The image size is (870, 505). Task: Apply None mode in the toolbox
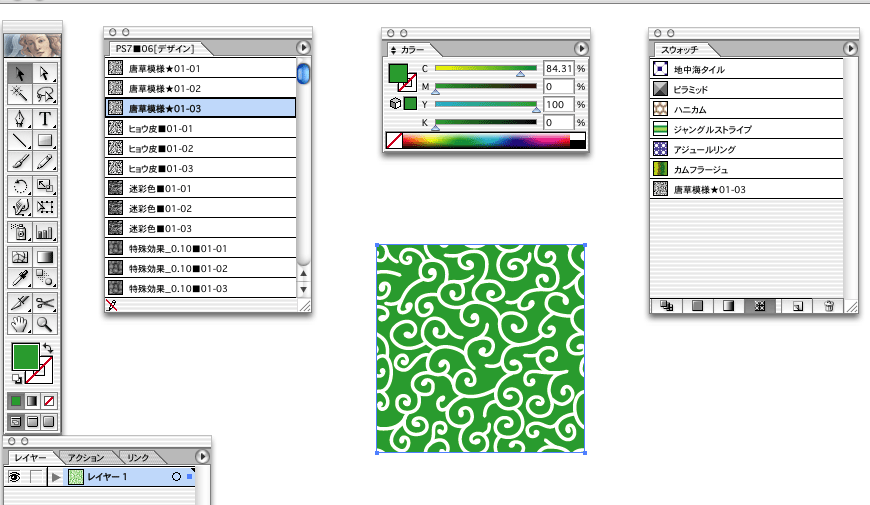(49, 401)
